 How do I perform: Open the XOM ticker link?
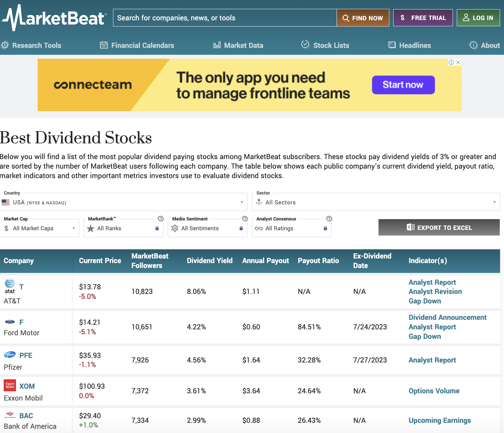click(x=27, y=386)
